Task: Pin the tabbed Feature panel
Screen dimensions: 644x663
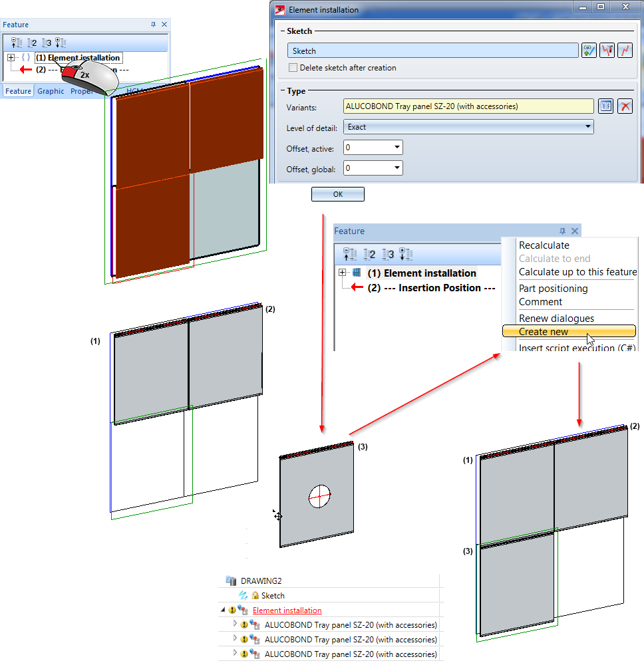Action: 153,25
